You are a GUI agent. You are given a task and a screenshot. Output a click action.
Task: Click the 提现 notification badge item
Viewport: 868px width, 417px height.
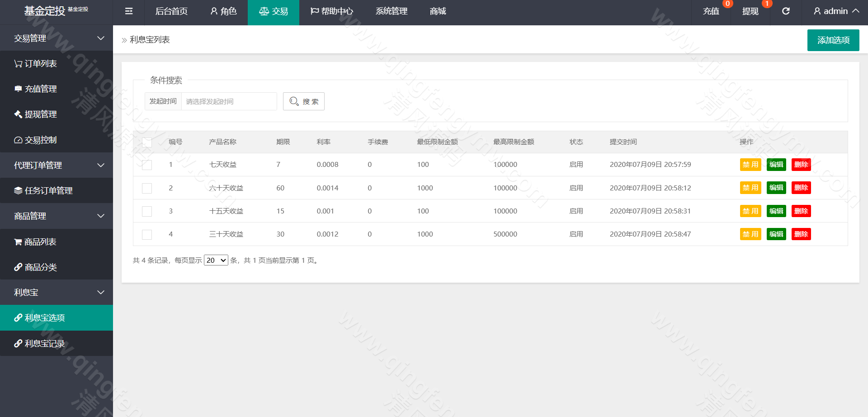point(750,11)
